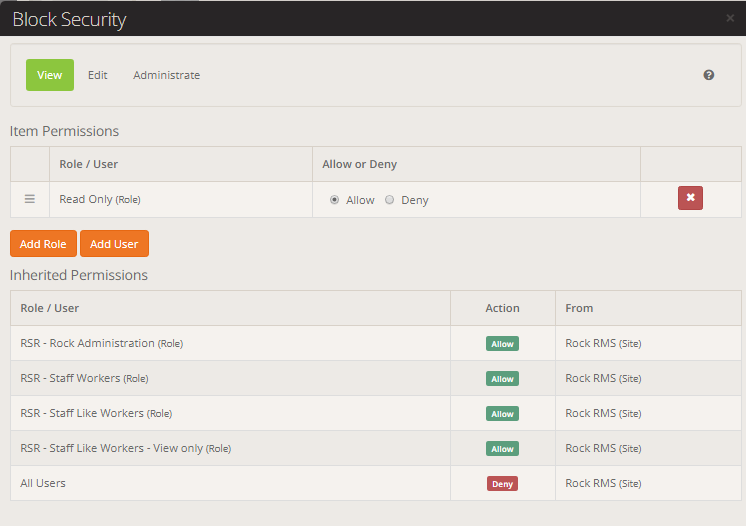Close the Block Security dialog
The width and height of the screenshot is (746, 526).
click(730, 18)
